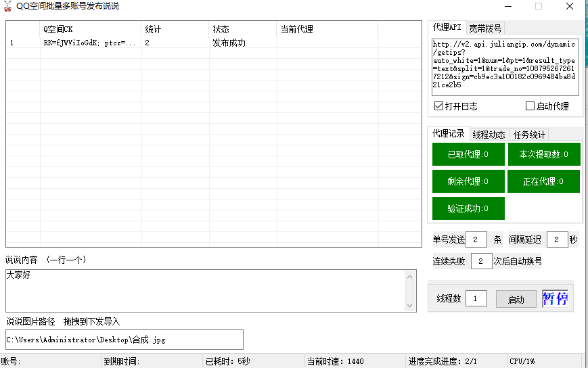Image resolution: width=588 pixels, height=368 pixels.
Task: Uncheck the 打开日志 checkbox
Action: [439, 106]
